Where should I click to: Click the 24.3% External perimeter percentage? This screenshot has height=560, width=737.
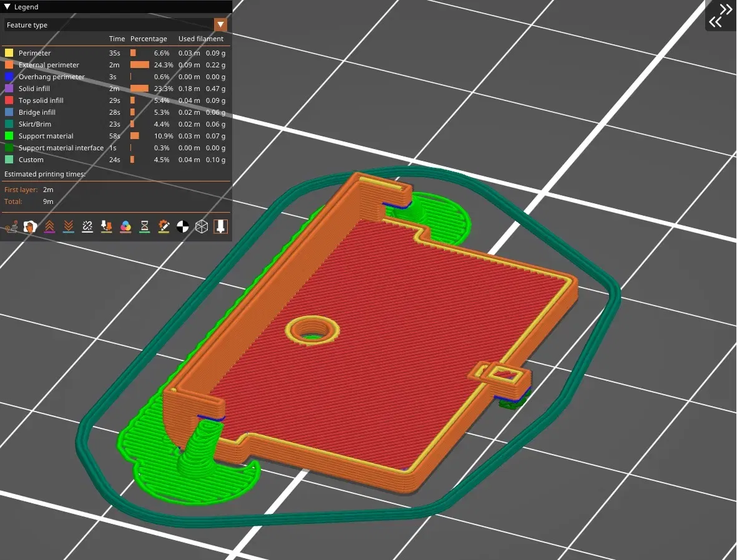[x=164, y=65]
